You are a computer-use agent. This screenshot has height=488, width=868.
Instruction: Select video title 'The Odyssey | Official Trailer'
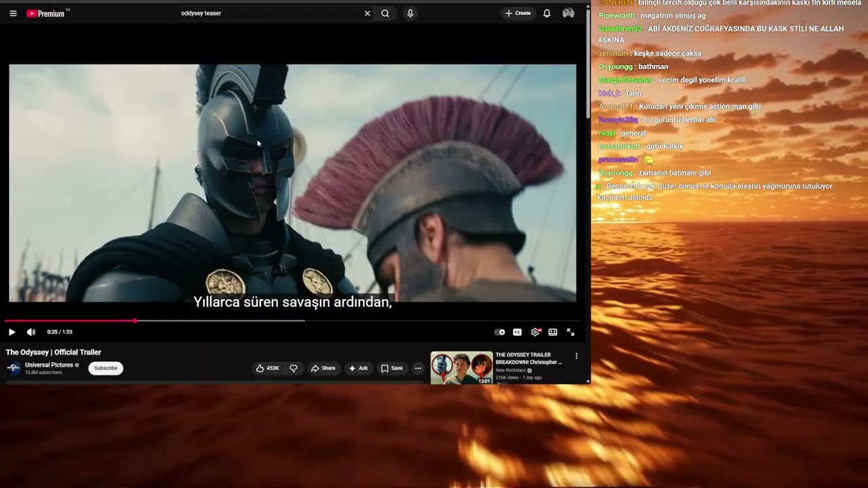[54, 352]
